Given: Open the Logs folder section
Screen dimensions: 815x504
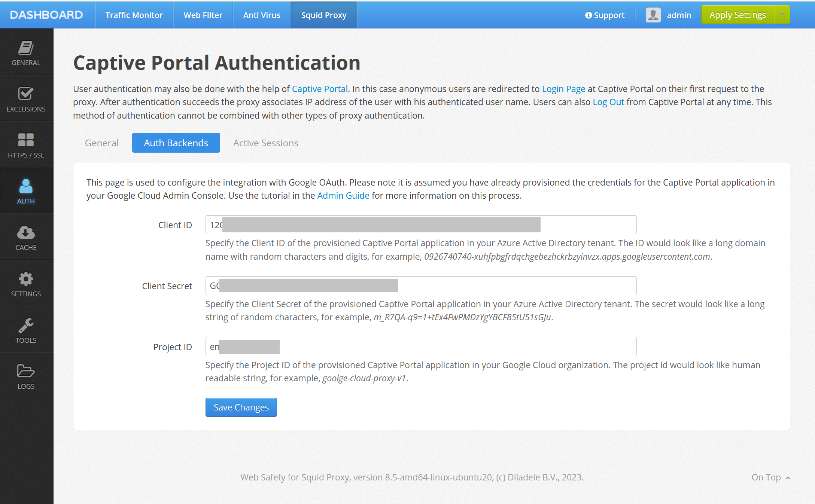Looking at the screenshot, I should click(26, 376).
